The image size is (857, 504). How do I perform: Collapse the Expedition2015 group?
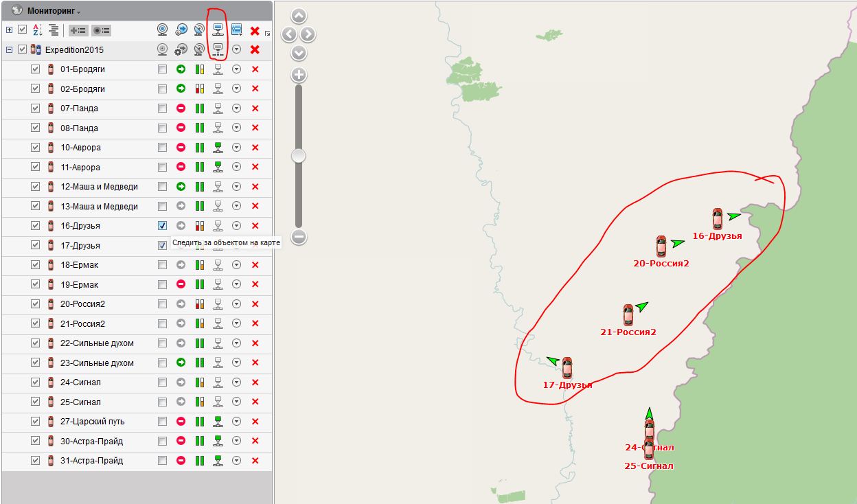9,49
